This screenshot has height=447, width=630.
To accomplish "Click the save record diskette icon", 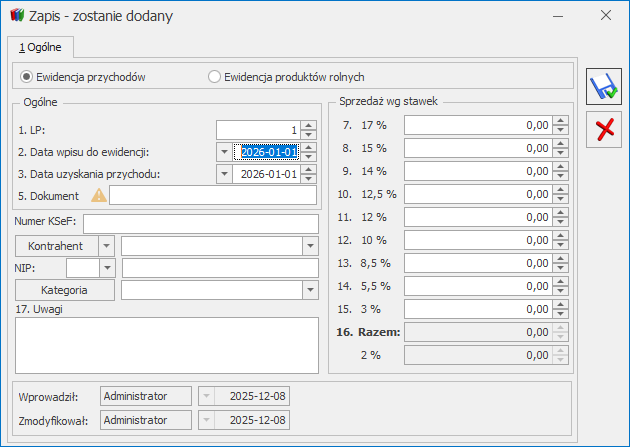I will point(602,86).
